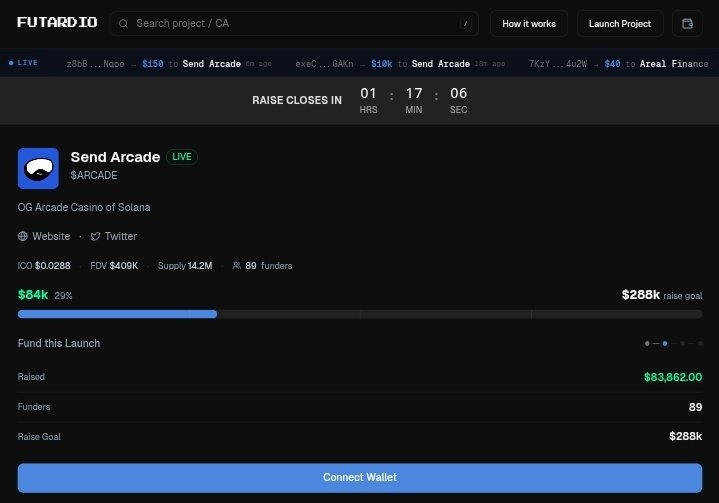This screenshot has height=503, width=719.
Task: Click the $84k raised amount
Action: [33, 294]
